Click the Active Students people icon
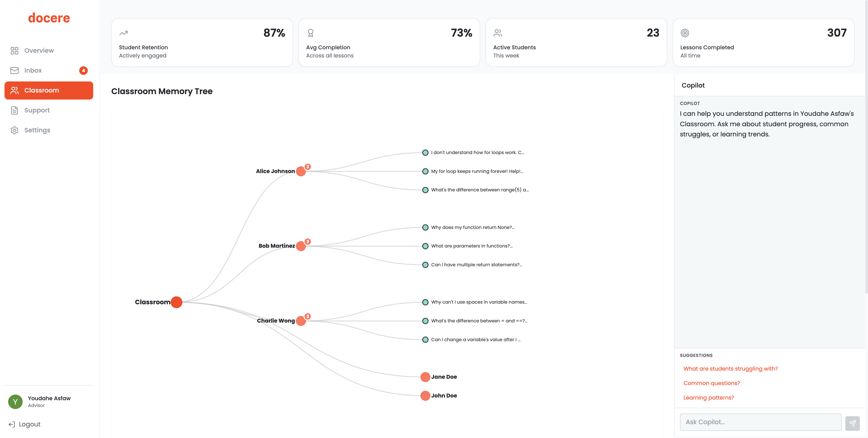The width and height of the screenshot is (868, 438). point(498,33)
